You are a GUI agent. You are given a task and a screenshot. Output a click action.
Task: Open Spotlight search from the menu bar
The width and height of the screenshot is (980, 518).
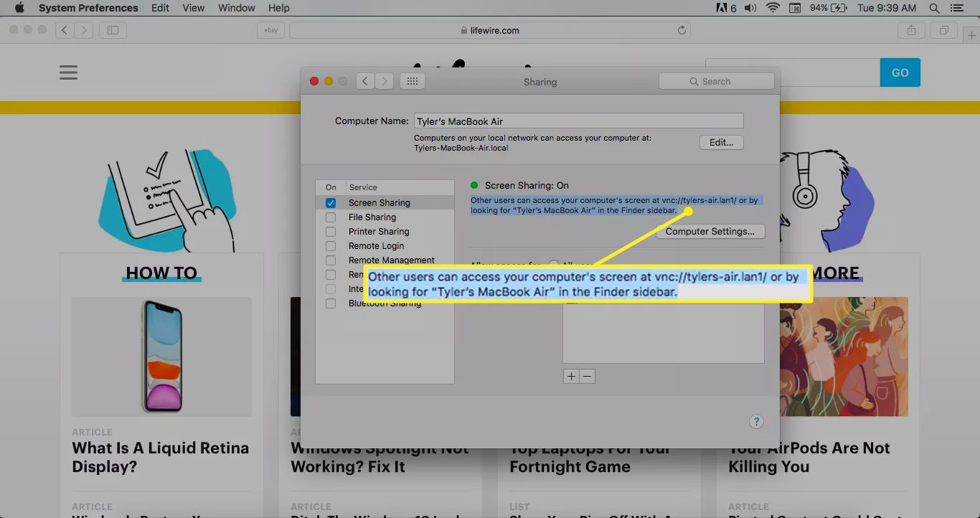934,8
